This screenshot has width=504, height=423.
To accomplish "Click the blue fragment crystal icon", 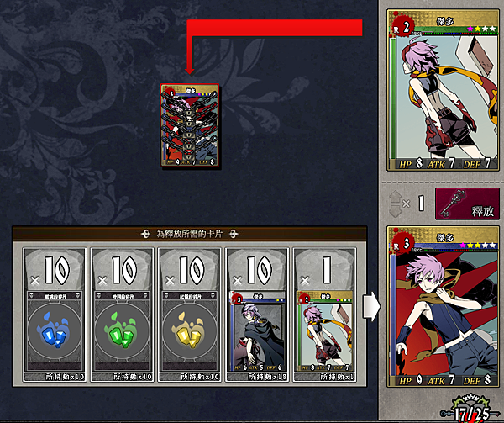I will pyautogui.click(x=55, y=330).
